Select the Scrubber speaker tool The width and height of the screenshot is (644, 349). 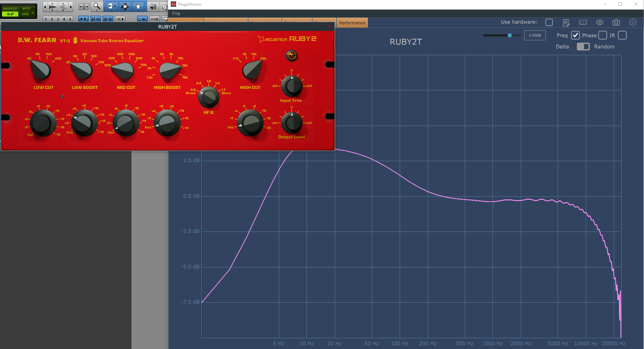point(153,6)
